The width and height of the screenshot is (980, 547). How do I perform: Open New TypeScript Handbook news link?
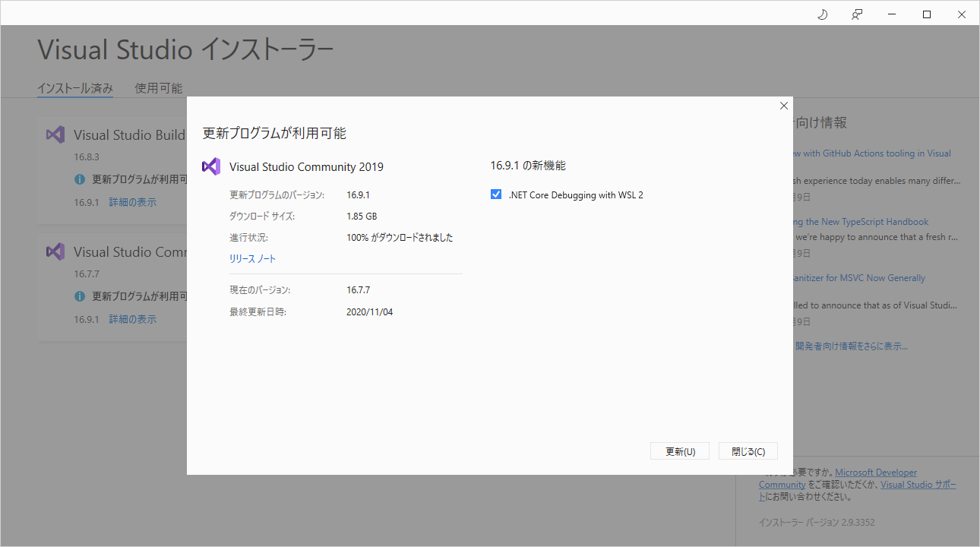pos(861,222)
